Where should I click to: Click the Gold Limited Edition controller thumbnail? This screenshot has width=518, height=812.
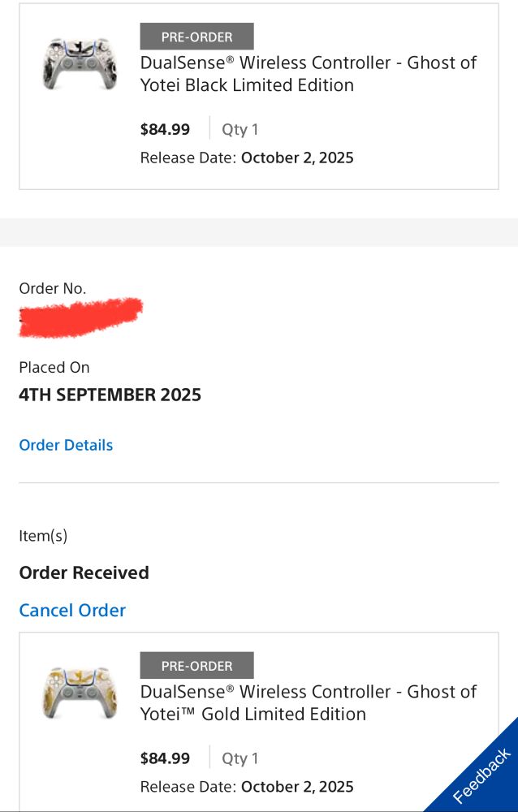pos(80,693)
